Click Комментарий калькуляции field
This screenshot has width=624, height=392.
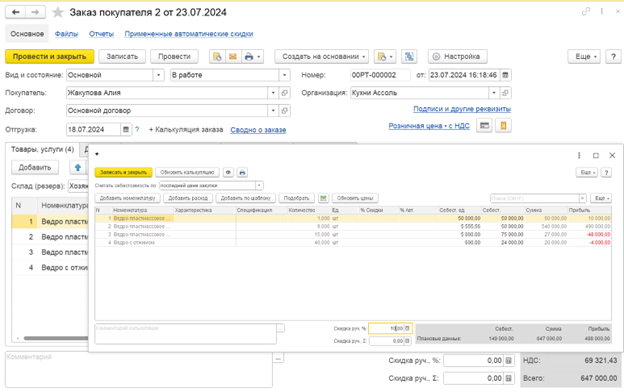(185, 333)
